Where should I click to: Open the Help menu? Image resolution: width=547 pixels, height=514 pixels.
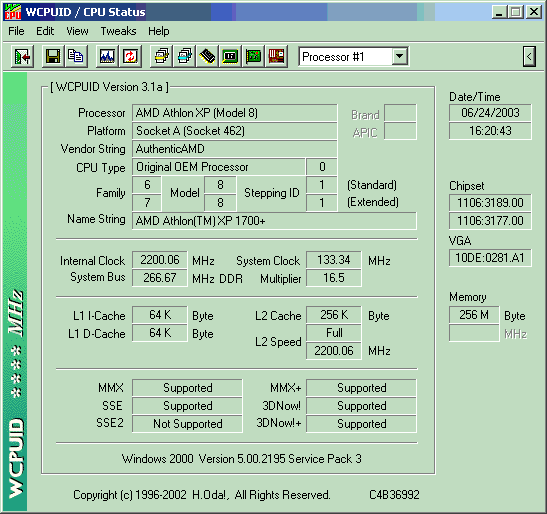[x=159, y=31]
